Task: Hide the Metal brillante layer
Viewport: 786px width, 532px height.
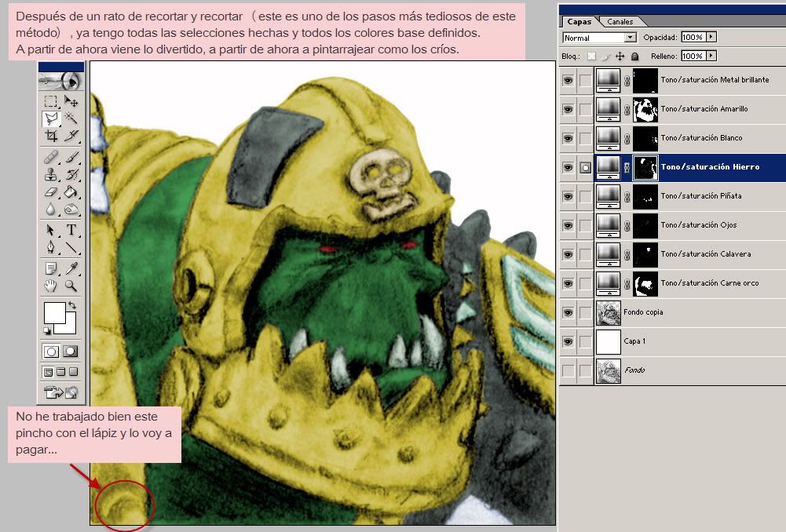Action: point(568,80)
